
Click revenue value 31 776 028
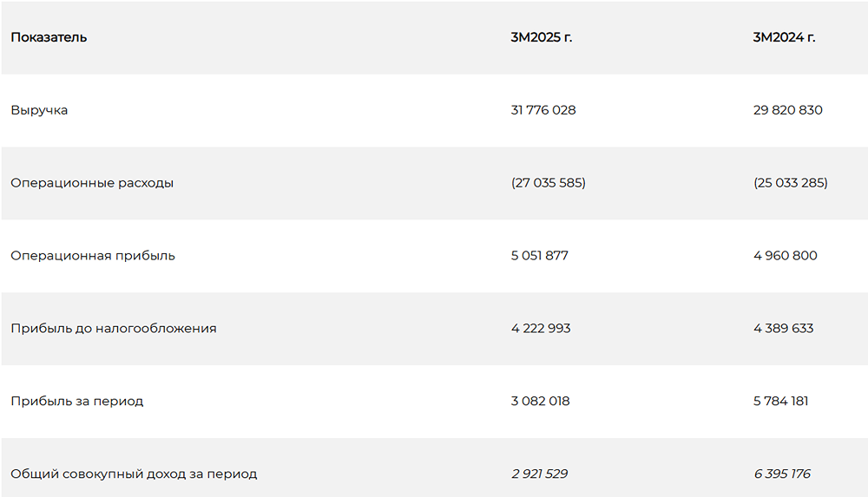543,110
